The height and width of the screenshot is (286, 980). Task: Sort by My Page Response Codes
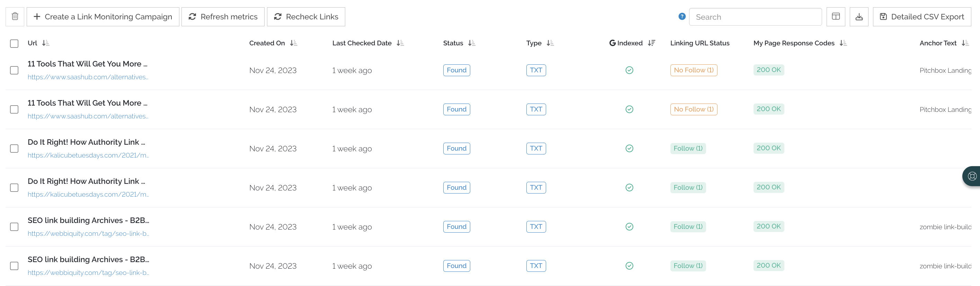[x=843, y=43]
